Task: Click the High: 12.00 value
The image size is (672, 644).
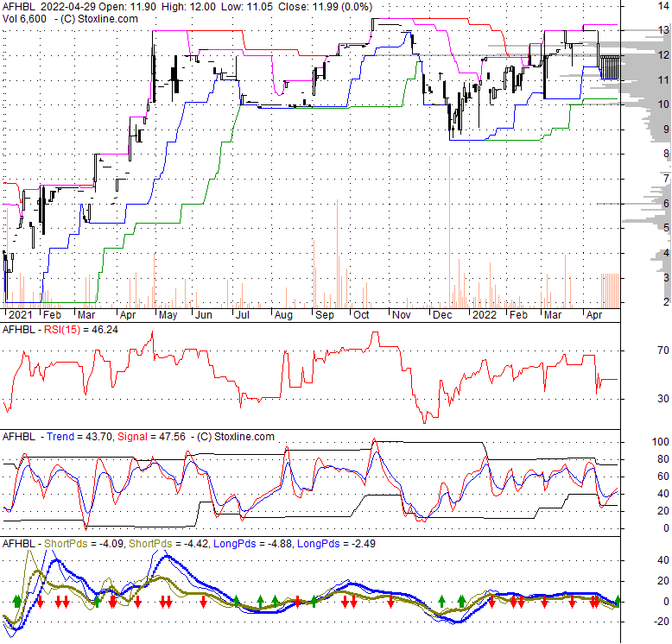Action: (189, 7)
